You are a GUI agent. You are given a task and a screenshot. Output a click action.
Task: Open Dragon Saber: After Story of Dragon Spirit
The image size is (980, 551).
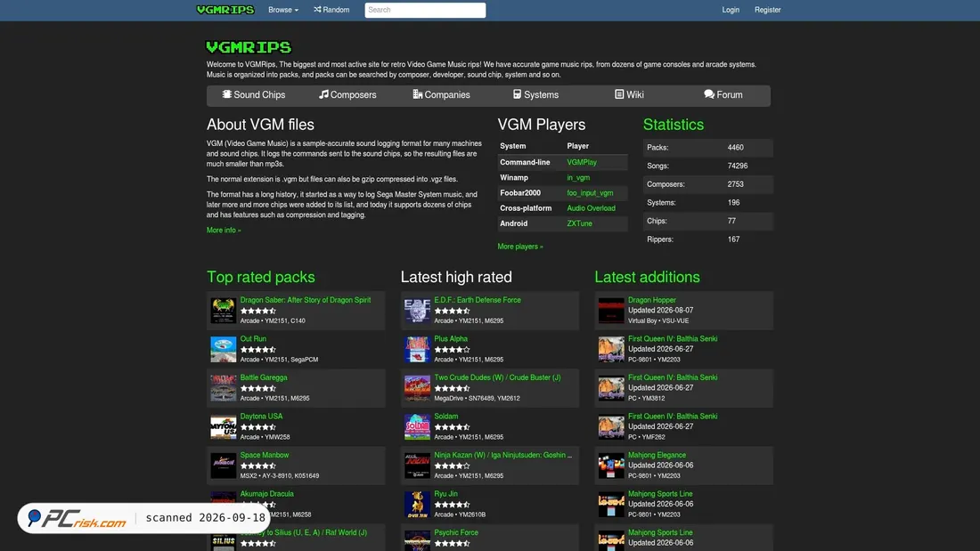[x=306, y=301]
